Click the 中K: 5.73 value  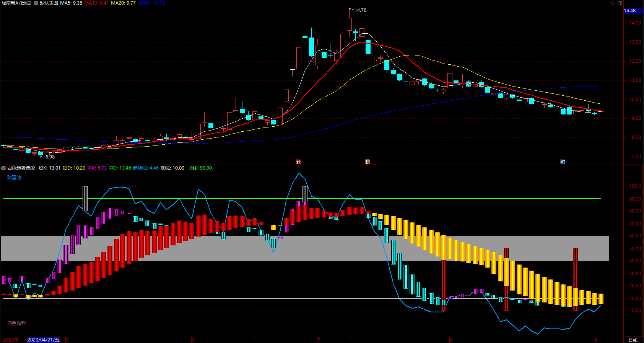click(97, 168)
